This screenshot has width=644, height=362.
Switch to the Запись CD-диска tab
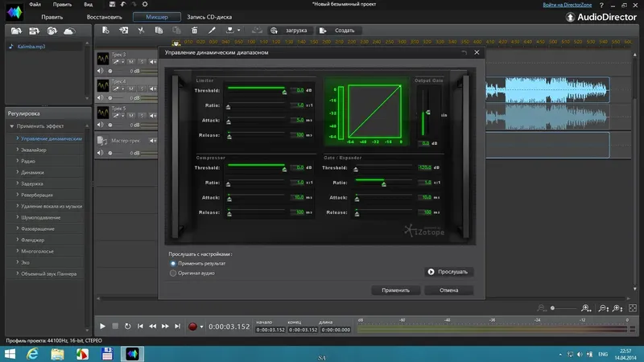209,16
